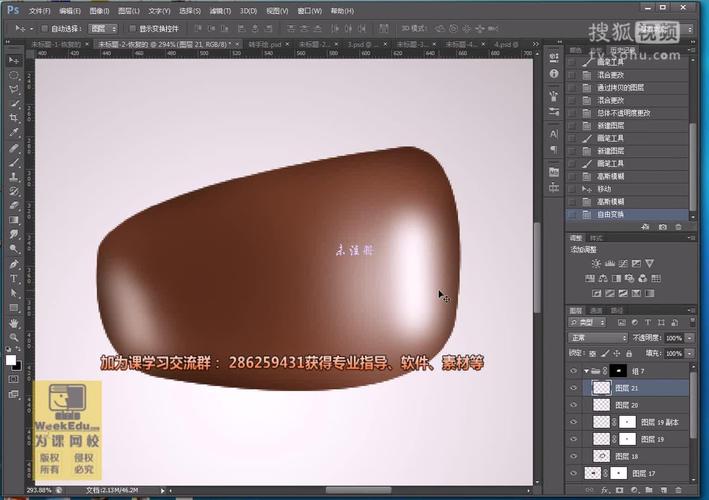Click the fx layer style icon
Image resolution: width=709 pixels, height=500 pixels.
click(x=604, y=491)
